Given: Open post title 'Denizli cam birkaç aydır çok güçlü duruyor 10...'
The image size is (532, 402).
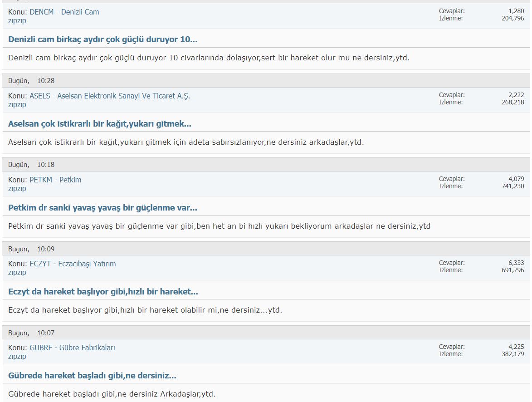Looking at the screenshot, I should 102,39.
